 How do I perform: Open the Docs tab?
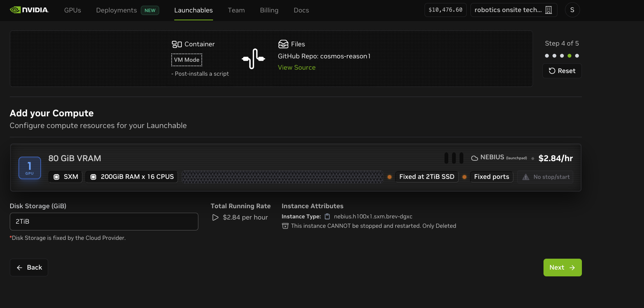point(301,10)
